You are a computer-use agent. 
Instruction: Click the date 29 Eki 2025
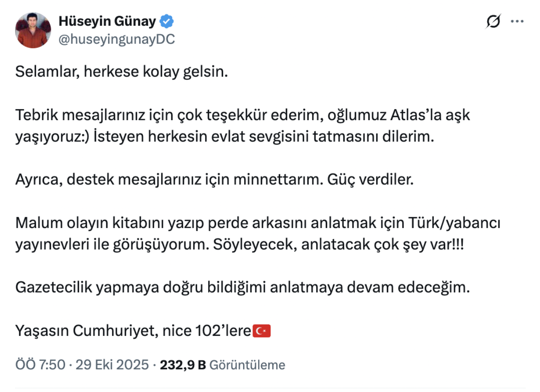point(112,365)
